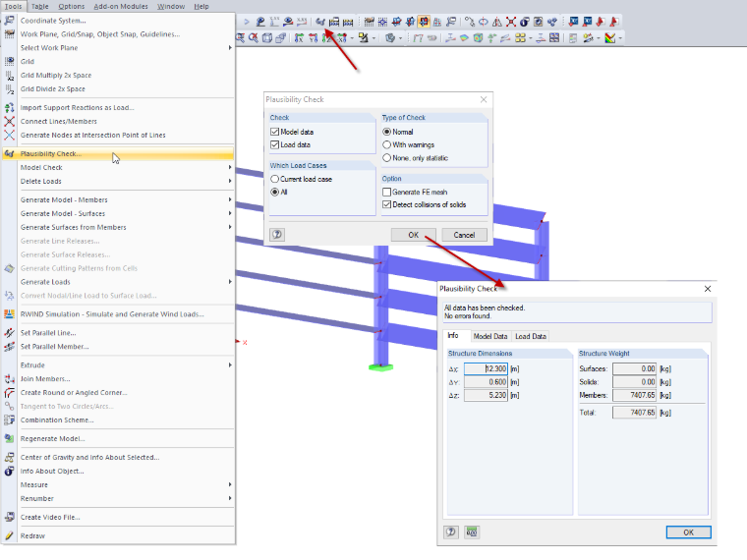Expand Generate Surfaces from Members submenu
747x560 pixels.
[x=126, y=228]
